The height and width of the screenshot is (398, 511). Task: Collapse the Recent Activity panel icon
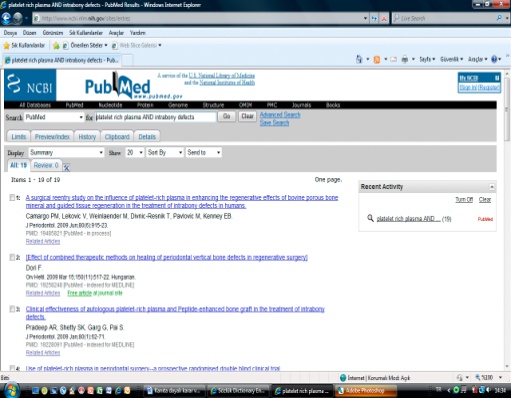point(492,187)
